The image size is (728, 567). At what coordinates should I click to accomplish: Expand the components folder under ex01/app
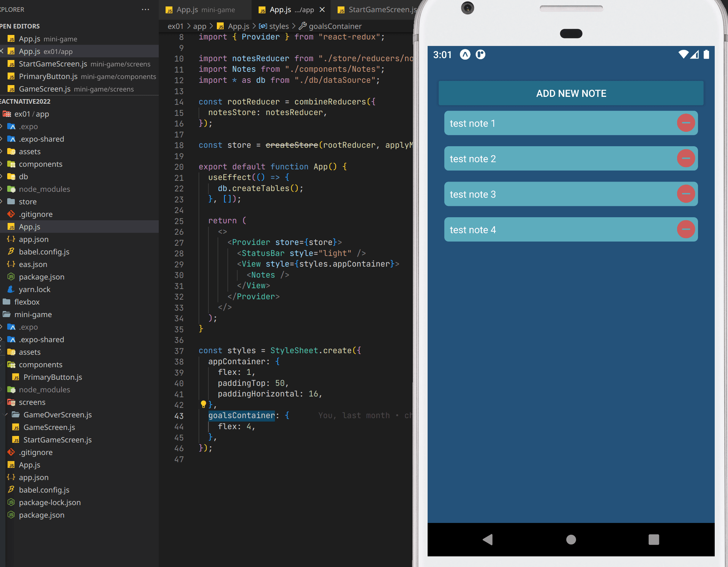[79, 164]
